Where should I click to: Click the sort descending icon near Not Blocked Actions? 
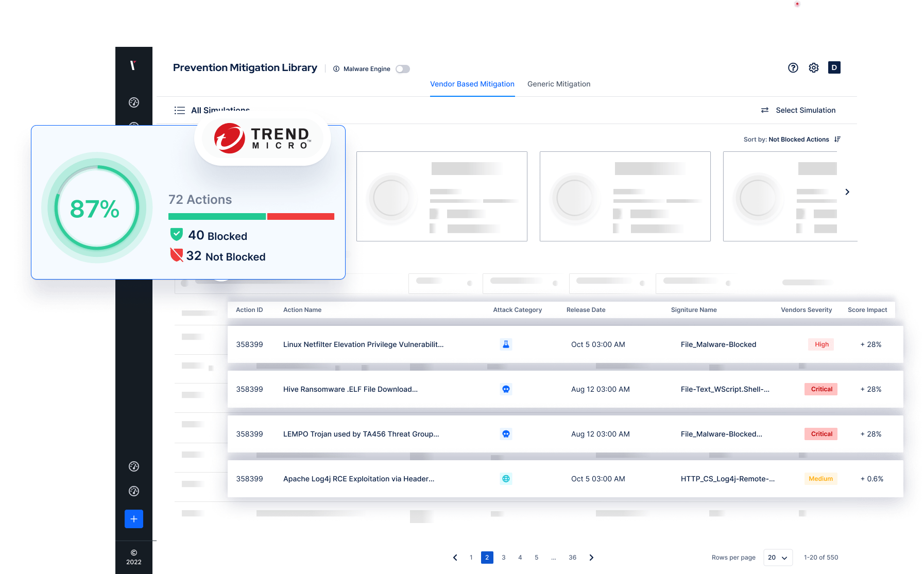click(x=837, y=139)
